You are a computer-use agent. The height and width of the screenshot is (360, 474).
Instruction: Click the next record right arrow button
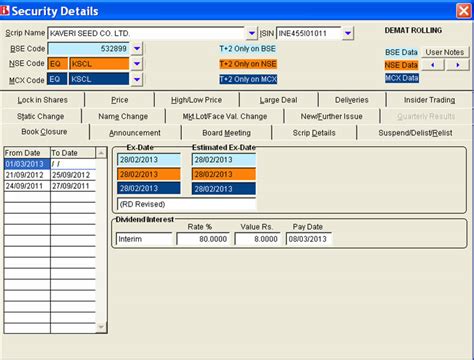(457, 65)
